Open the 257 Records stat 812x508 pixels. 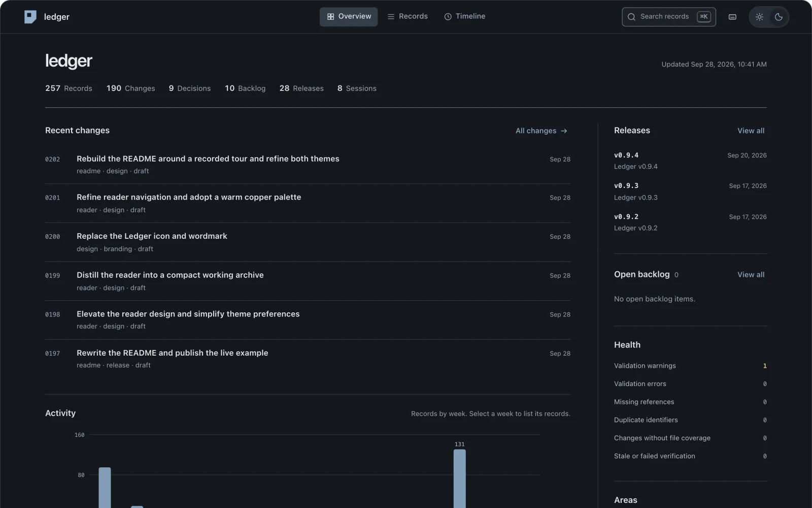coord(69,88)
